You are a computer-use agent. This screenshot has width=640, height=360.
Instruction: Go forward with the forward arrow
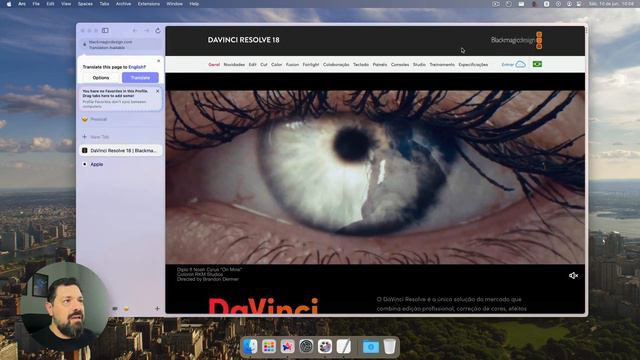[146, 31]
